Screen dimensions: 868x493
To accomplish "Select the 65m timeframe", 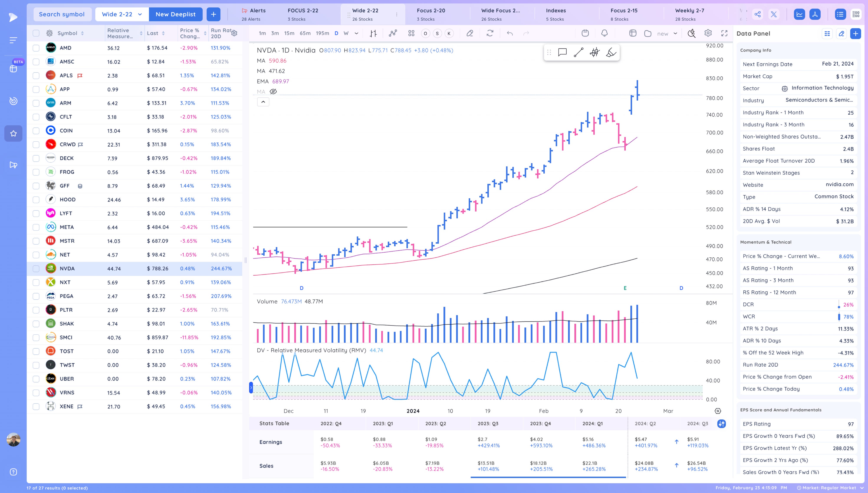I will 305,33.
